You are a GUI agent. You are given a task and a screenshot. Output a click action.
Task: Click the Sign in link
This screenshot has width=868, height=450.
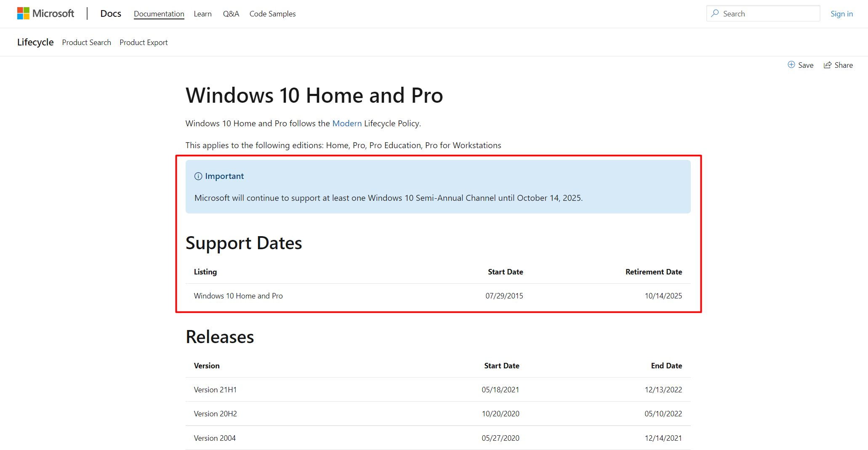[841, 13]
